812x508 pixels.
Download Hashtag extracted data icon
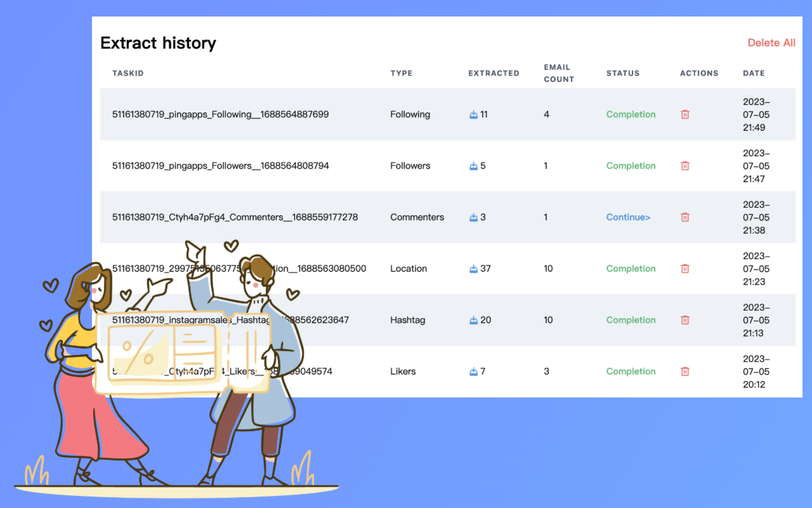click(x=473, y=320)
